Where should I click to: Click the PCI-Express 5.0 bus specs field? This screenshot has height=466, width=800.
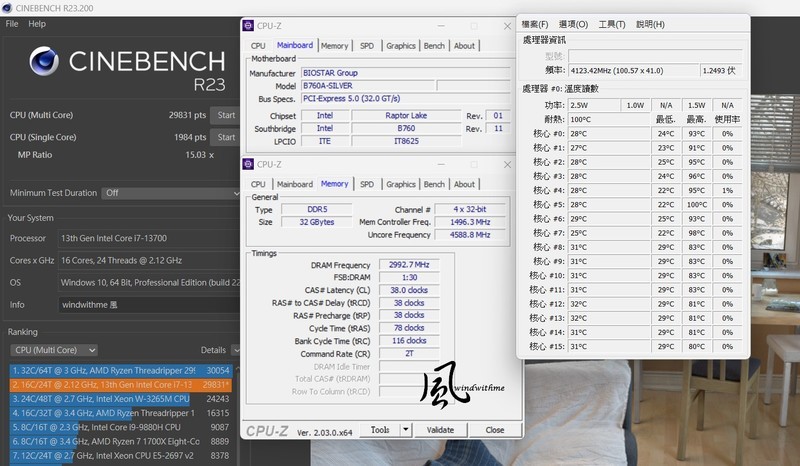pyautogui.click(x=406, y=99)
